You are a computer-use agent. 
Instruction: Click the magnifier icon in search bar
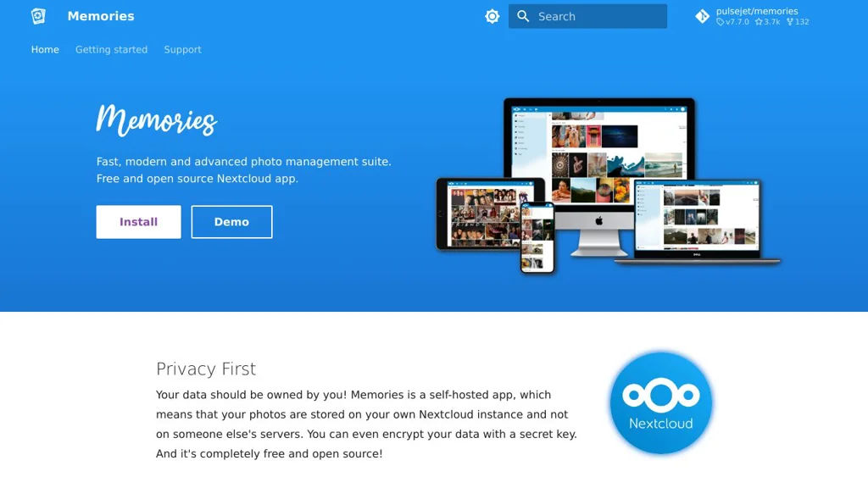pyautogui.click(x=523, y=17)
